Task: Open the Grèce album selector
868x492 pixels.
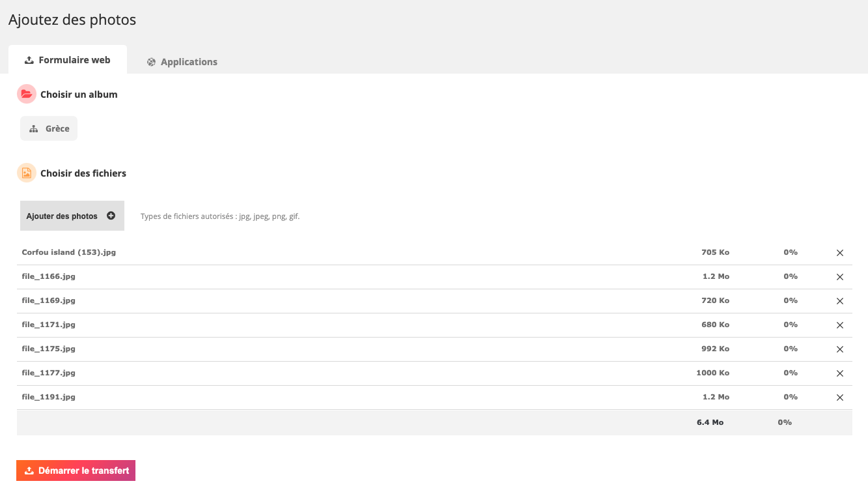Action: (x=49, y=128)
